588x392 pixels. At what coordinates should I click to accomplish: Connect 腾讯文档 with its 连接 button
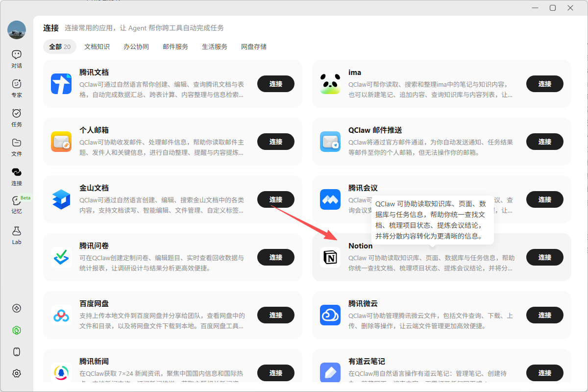[276, 84]
